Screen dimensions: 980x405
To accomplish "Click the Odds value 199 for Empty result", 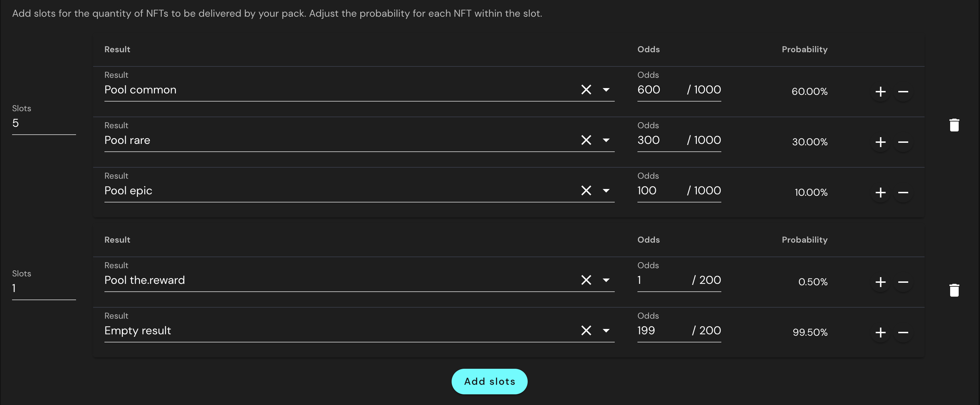I will pos(646,330).
